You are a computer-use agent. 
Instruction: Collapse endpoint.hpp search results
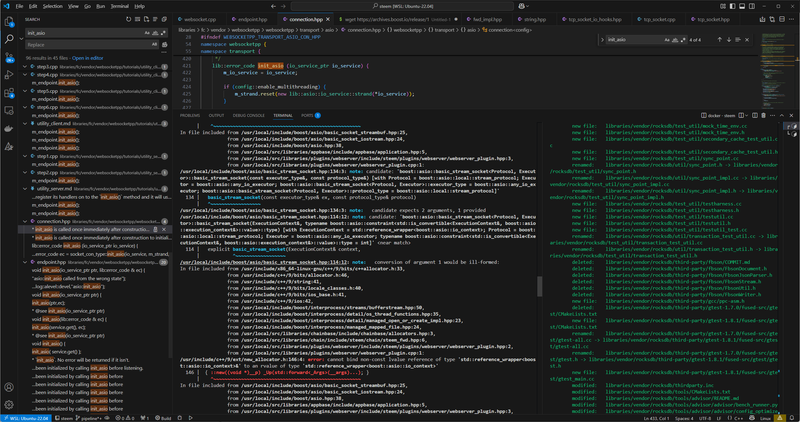click(x=25, y=262)
